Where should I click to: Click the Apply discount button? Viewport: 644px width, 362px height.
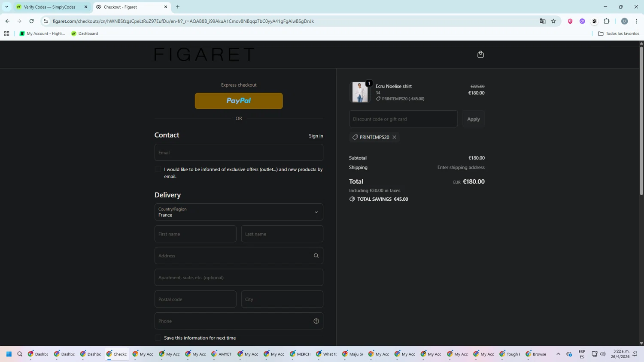coord(474,119)
